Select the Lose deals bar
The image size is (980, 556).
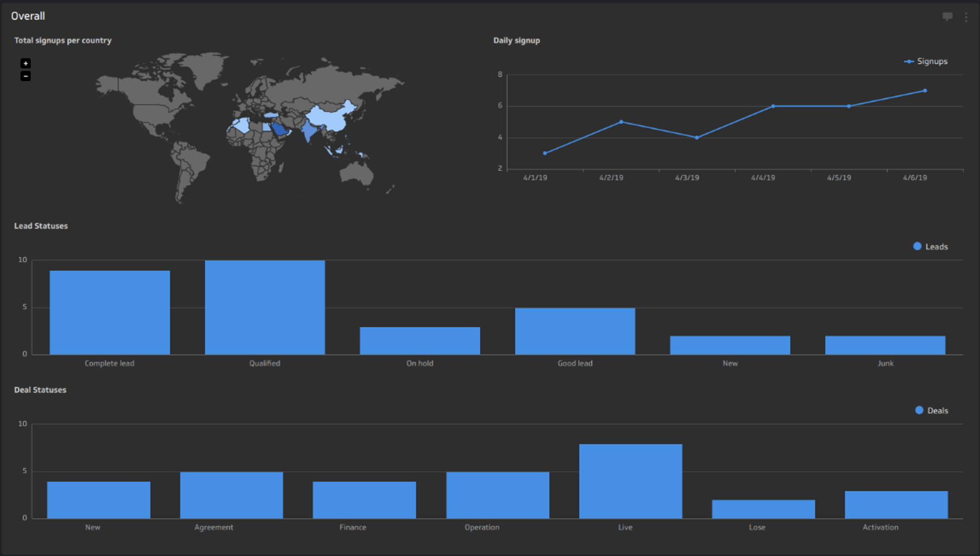[x=763, y=509]
